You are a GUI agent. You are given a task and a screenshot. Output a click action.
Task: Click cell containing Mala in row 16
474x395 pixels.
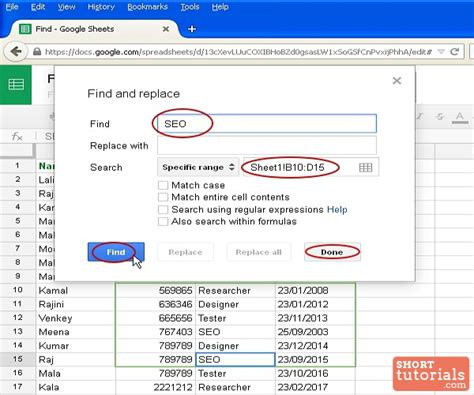[x=76, y=373]
